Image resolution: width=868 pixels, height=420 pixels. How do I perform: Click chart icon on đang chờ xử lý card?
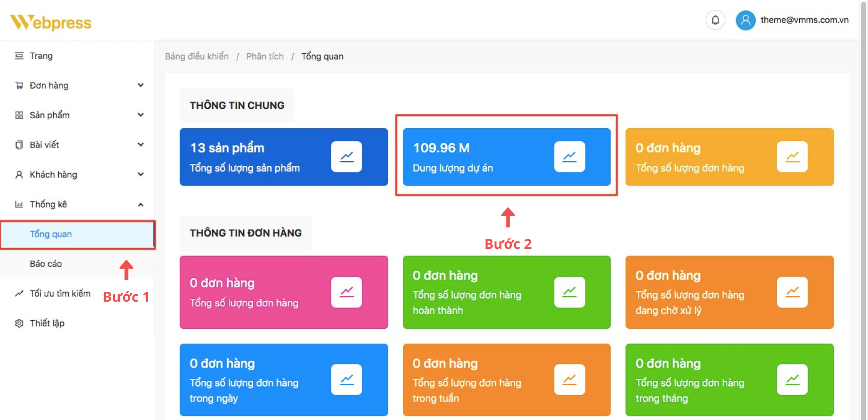tap(792, 292)
